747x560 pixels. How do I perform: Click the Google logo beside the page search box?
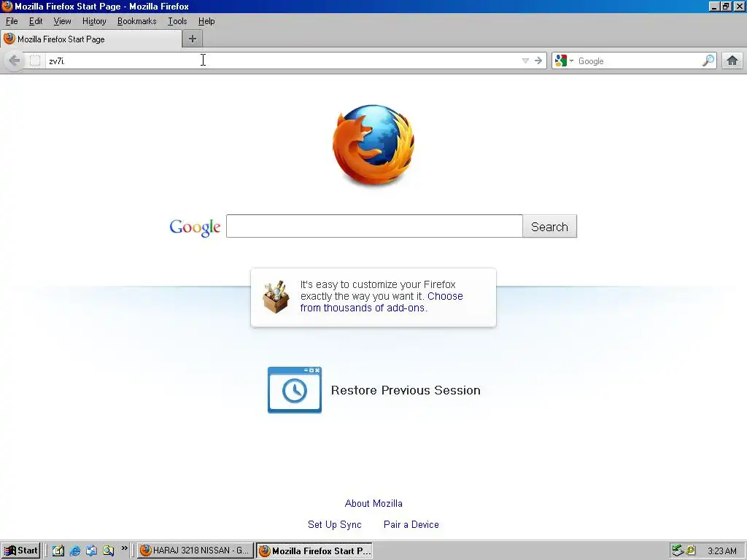(195, 227)
